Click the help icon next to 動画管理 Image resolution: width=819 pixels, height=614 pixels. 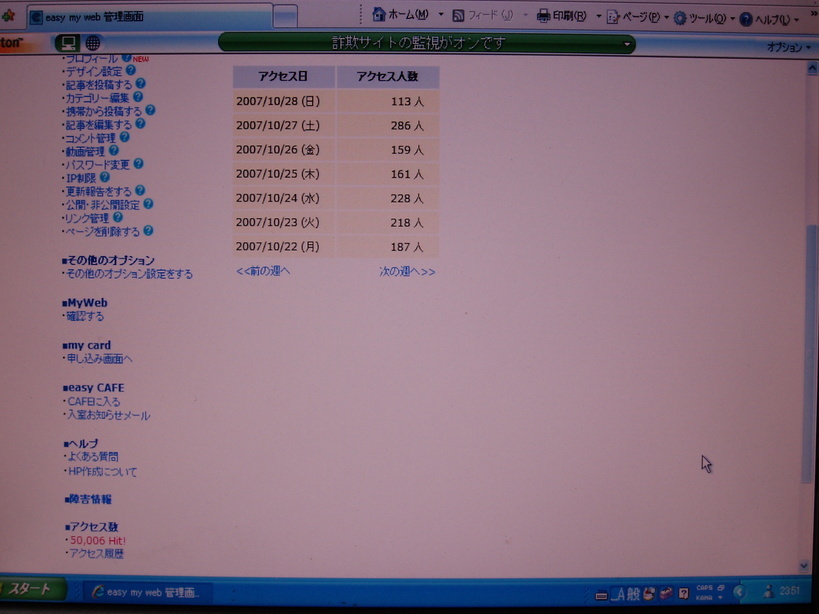pyautogui.click(x=115, y=151)
